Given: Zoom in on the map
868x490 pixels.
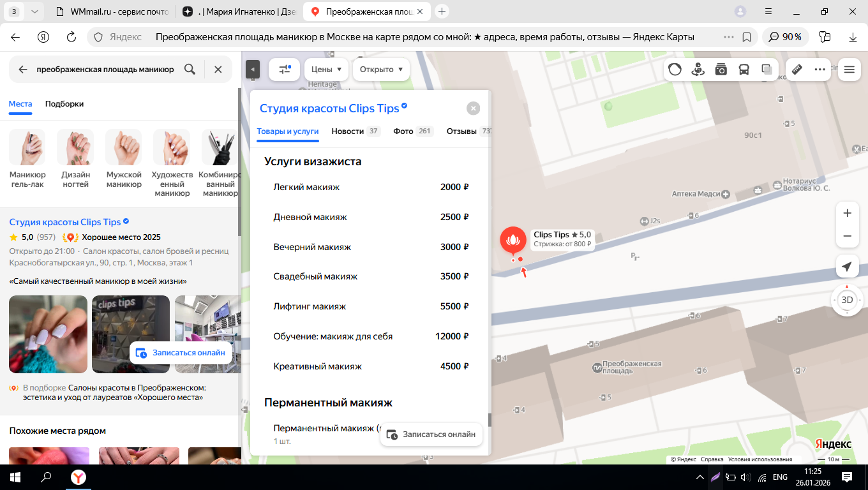Looking at the screenshot, I should coord(847,213).
